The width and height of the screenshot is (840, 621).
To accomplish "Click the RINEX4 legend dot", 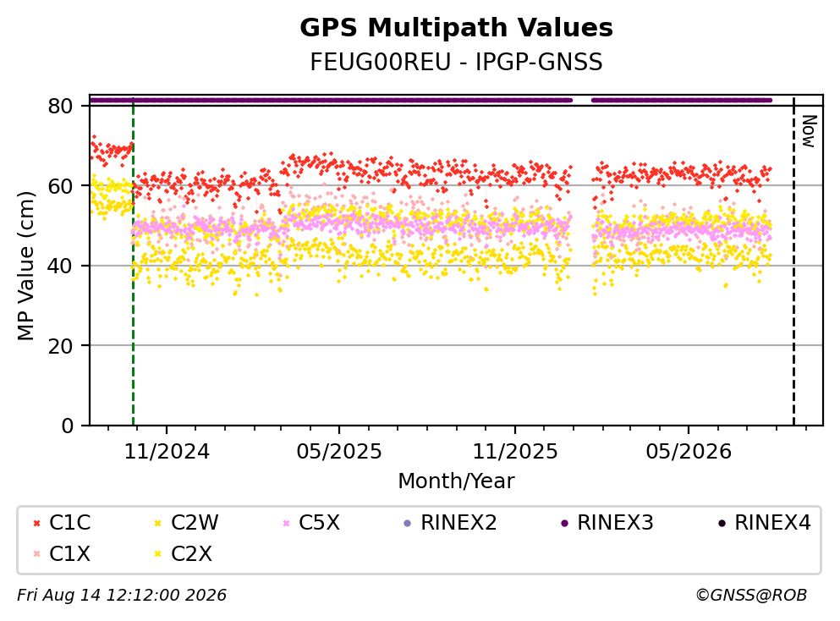I will point(722,523).
